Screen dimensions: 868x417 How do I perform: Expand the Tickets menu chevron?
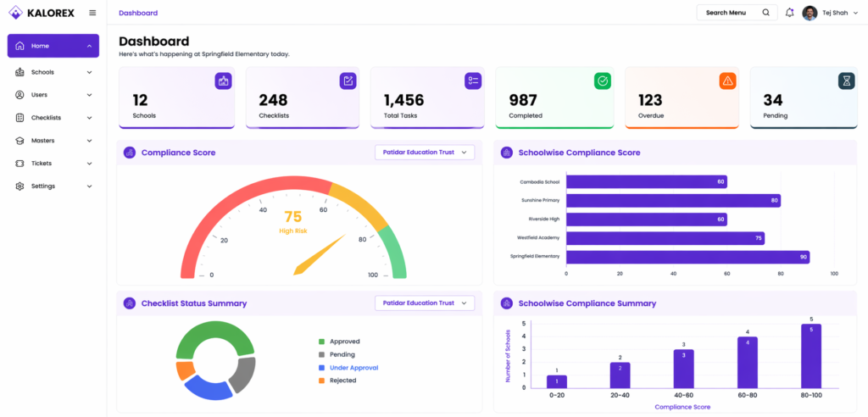click(89, 164)
